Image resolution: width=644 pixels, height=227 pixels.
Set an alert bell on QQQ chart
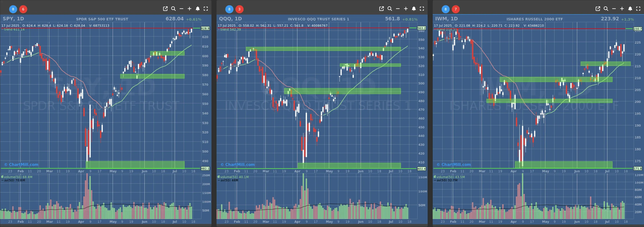coord(414,9)
